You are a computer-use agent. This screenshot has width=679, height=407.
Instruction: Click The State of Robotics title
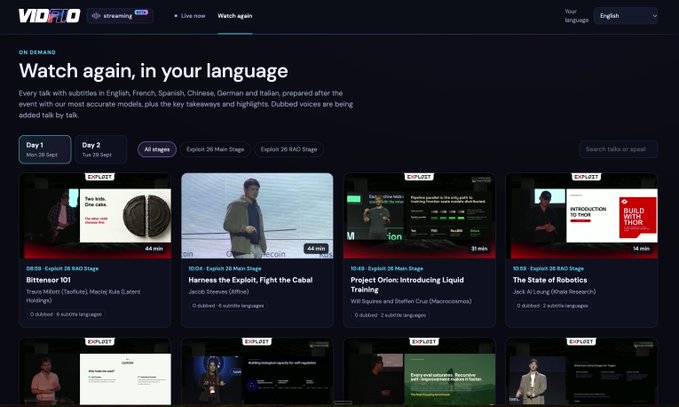tap(550, 280)
